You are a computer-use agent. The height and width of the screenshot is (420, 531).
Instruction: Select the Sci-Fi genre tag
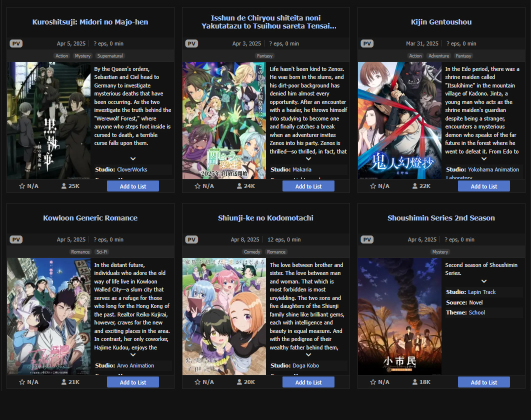(x=102, y=252)
